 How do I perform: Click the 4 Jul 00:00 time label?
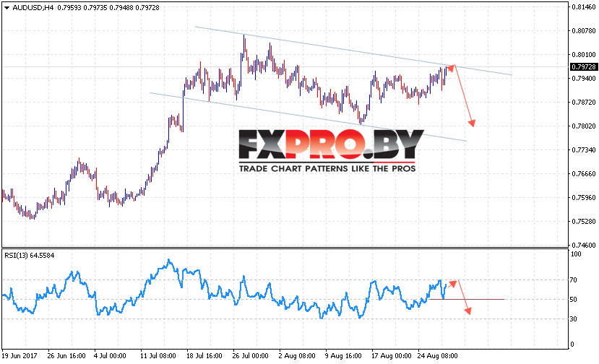pos(110,356)
